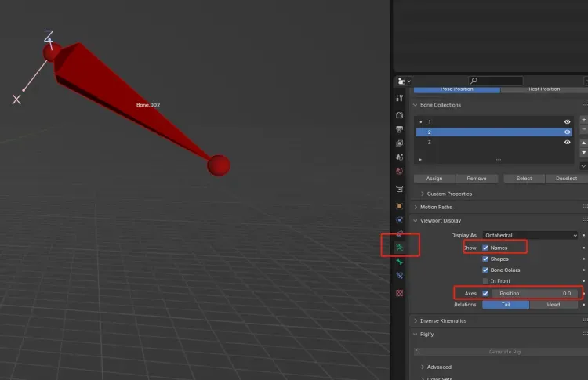Click the bone tail sphere in viewport
This screenshot has width=588, height=380.
[219, 165]
